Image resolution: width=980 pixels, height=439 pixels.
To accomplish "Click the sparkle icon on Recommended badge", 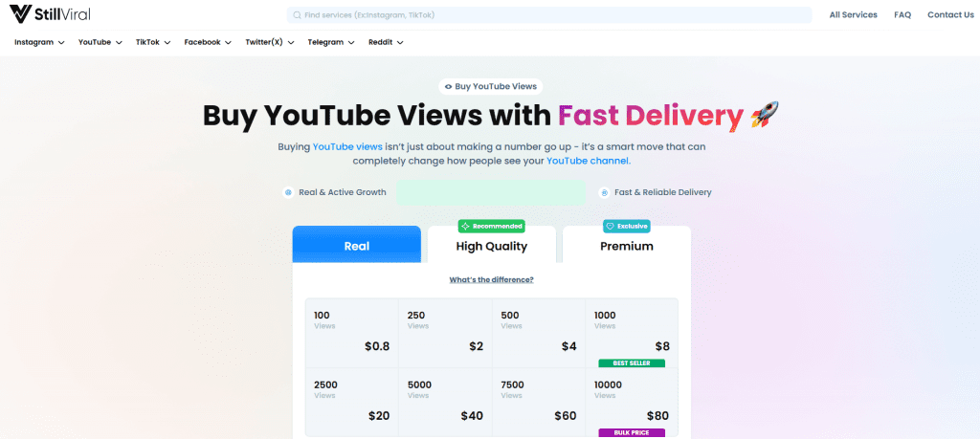I will (x=466, y=226).
